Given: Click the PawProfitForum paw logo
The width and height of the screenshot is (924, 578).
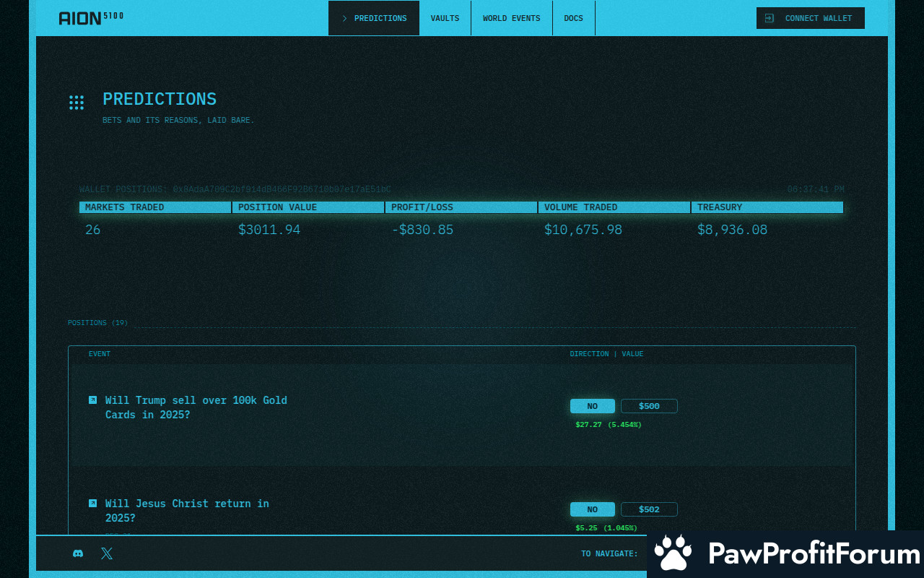Looking at the screenshot, I should (674, 554).
